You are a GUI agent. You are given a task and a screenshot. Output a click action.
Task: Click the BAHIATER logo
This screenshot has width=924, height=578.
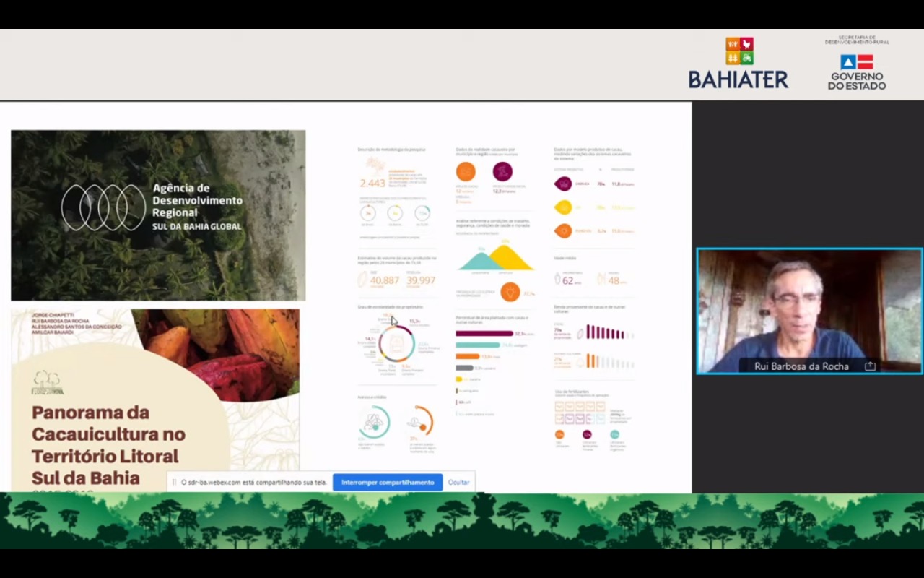(738, 64)
